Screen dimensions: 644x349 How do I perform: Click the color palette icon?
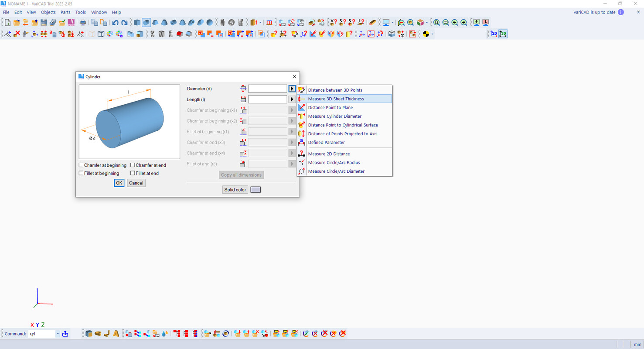tap(110, 34)
